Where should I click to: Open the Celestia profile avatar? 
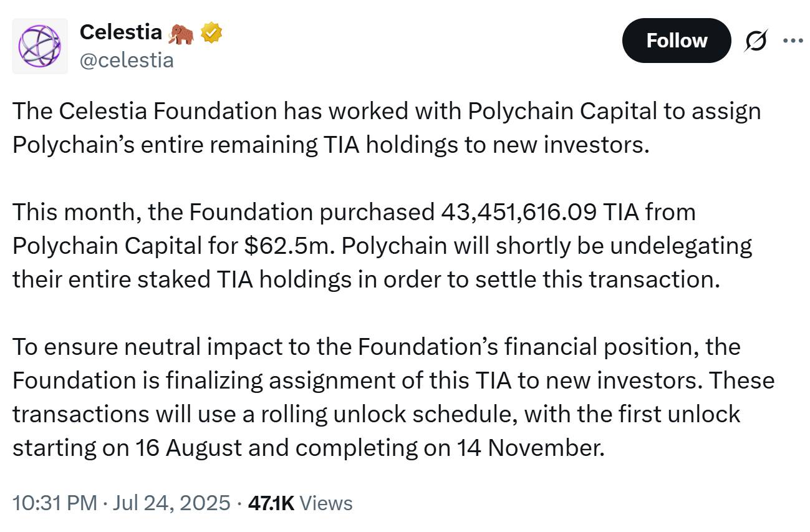tap(40, 46)
